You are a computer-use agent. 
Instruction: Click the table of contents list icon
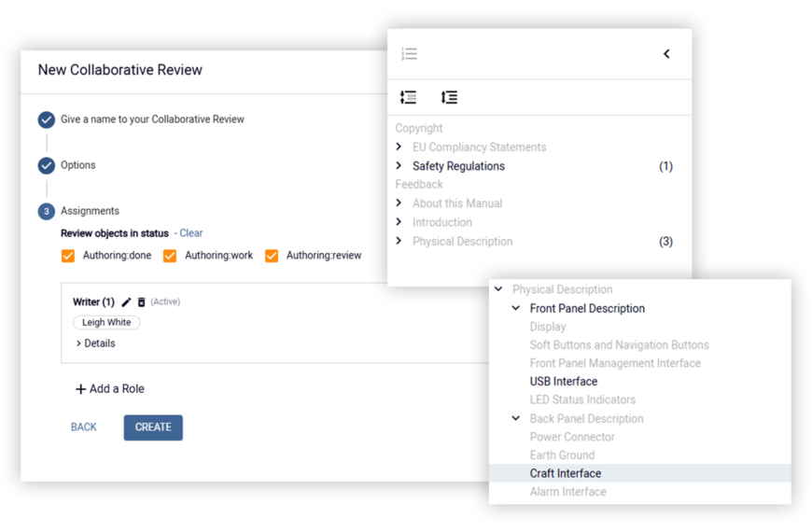409,53
